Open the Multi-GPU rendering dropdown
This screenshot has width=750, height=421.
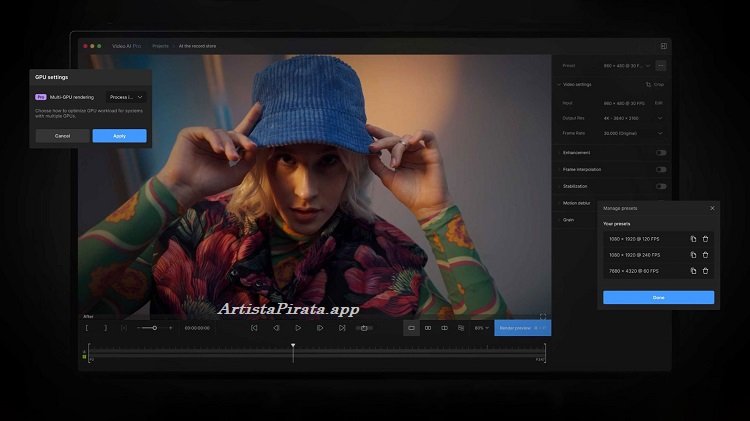coord(126,97)
